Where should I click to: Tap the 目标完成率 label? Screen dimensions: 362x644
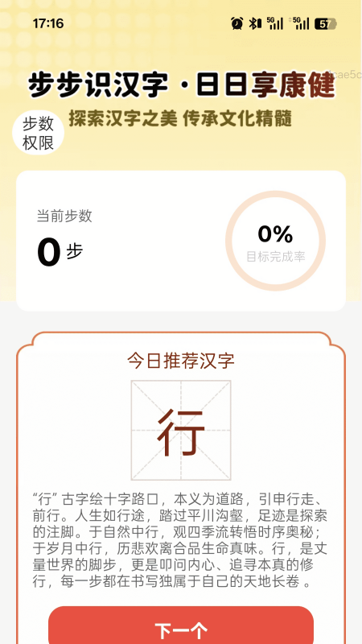point(275,257)
